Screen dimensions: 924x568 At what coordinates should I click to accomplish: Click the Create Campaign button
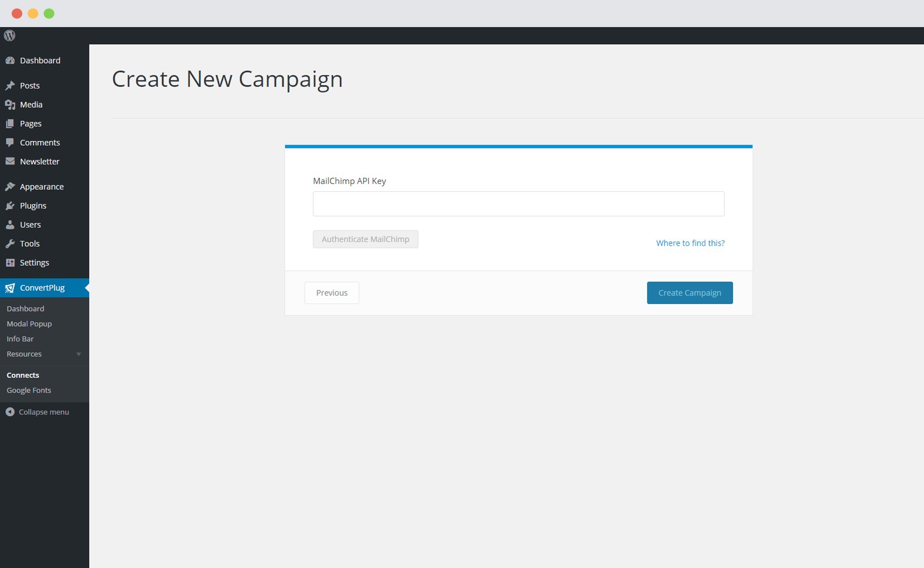[689, 293]
